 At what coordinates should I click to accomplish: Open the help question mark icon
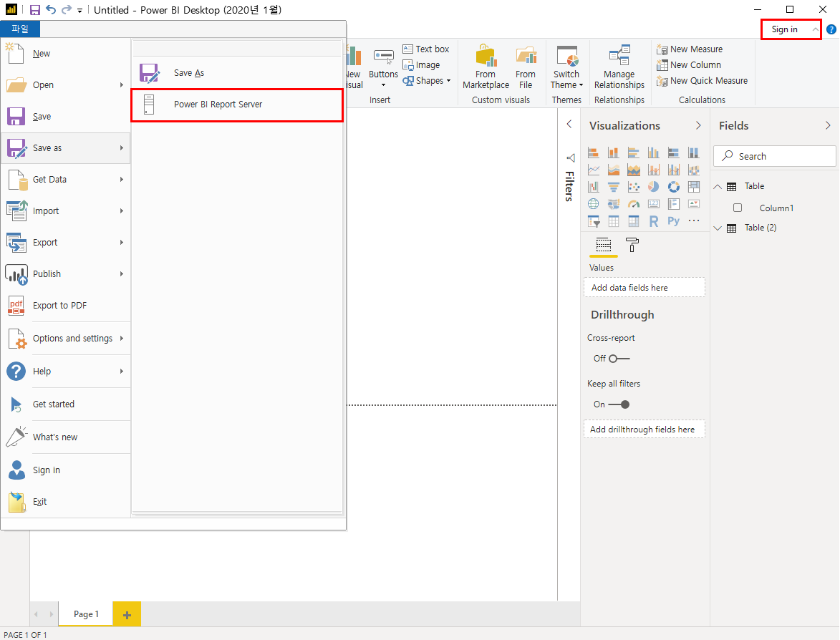(x=831, y=29)
